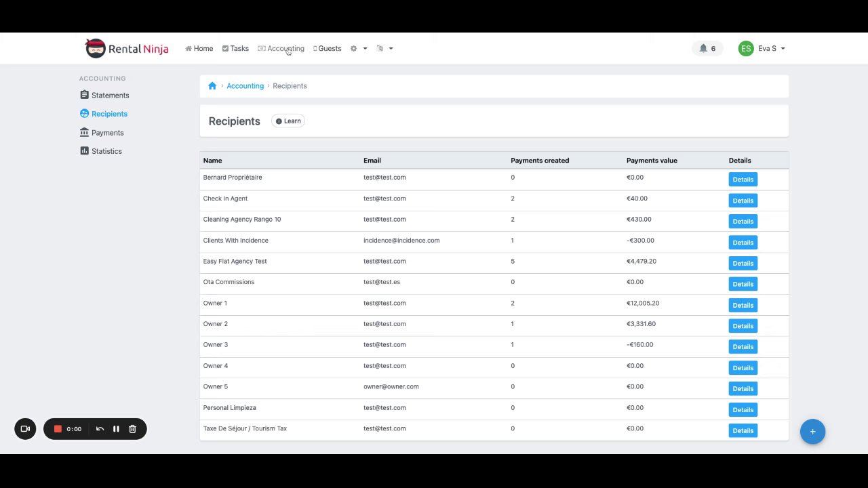The image size is (868, 488).
Task: Open the Tasks menu item
Action: 235,49
